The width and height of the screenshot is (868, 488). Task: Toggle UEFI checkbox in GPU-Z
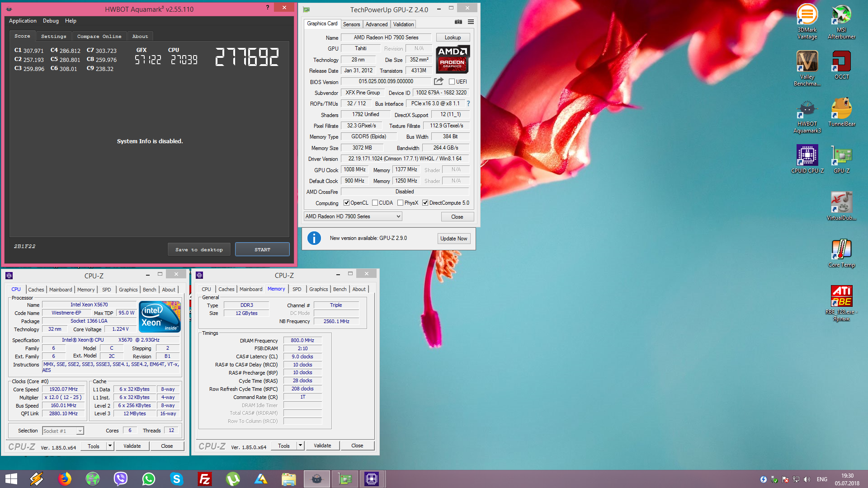tap(452, 82)
